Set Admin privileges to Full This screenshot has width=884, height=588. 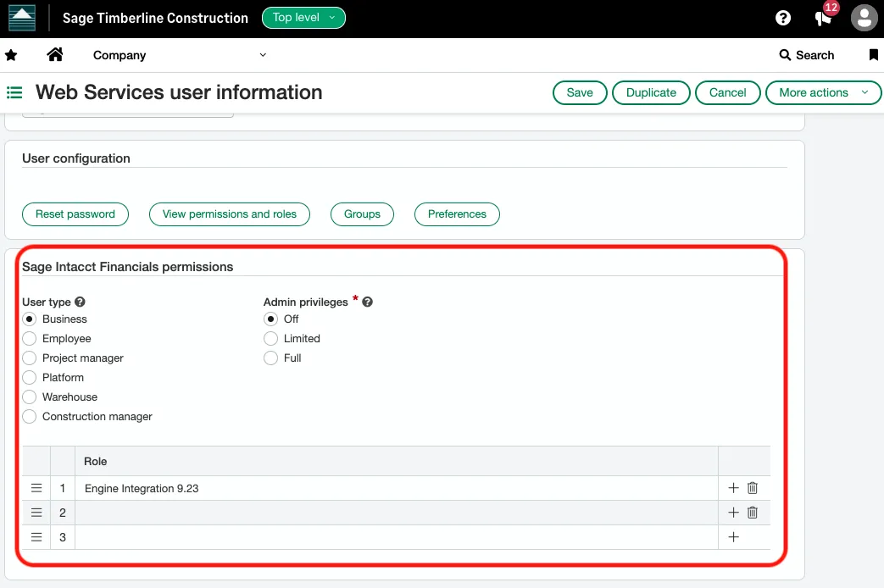coord(270,358)
